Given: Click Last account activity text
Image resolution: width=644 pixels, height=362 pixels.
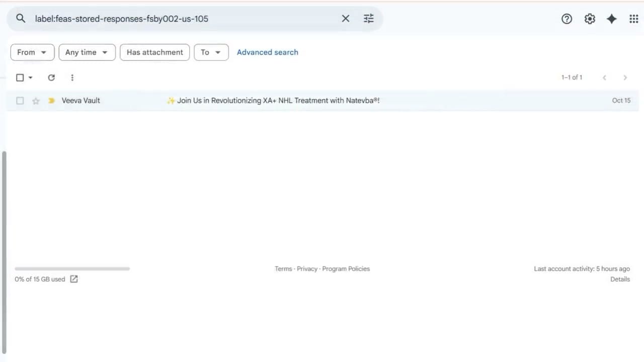Looking at the screenshot, I should (x=582, y=269).
